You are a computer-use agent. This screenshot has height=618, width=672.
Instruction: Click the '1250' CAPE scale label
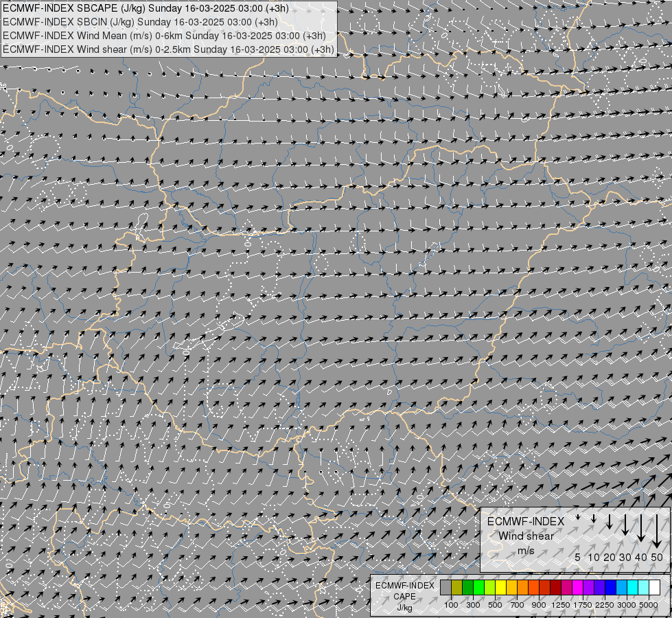tap(561, 605)
